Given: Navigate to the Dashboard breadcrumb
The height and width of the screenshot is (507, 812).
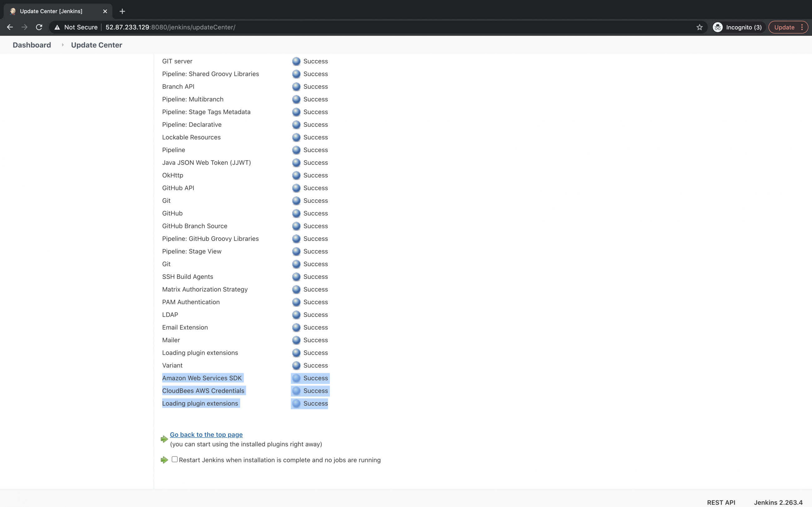Looking at the screenshot, I should (32, 45).
